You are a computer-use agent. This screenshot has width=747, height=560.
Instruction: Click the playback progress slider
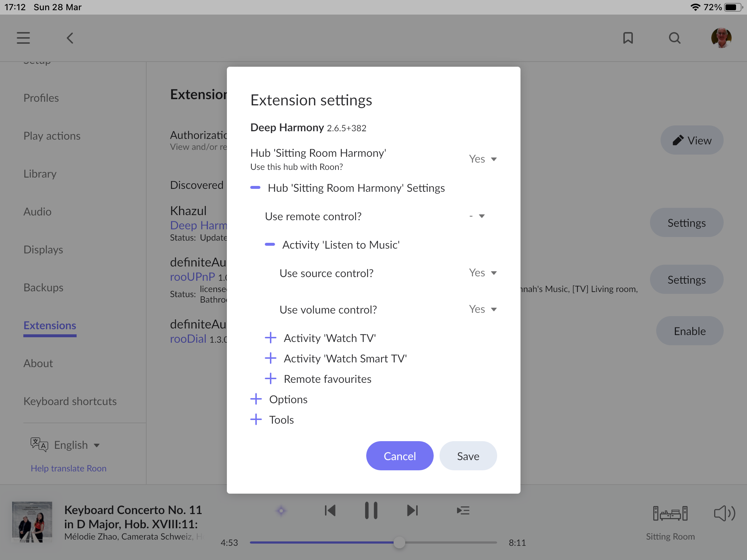coord(400,542)
